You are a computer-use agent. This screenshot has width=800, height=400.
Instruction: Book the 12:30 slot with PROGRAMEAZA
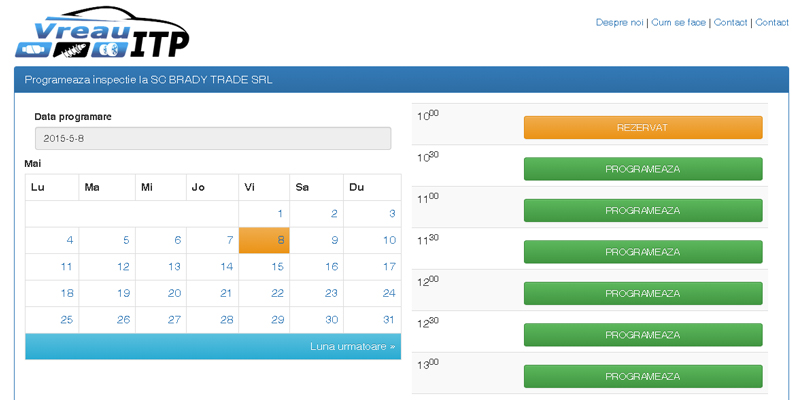[x=643, y=335]
